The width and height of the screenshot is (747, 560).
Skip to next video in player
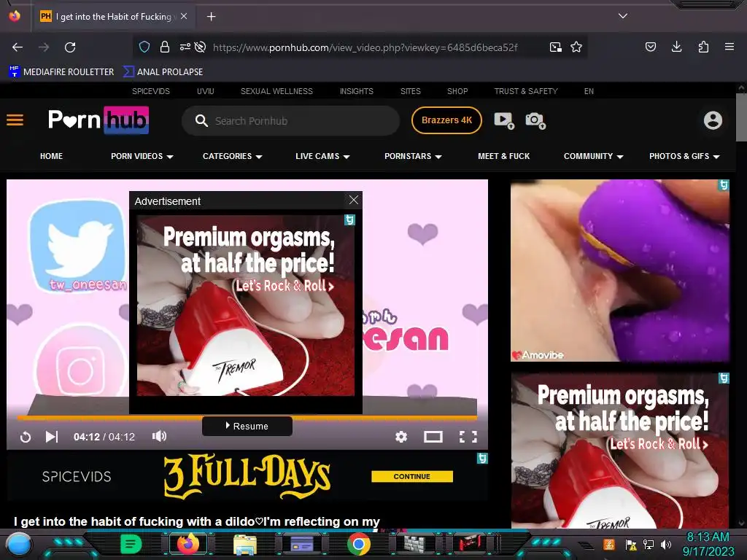pos(52,437)
